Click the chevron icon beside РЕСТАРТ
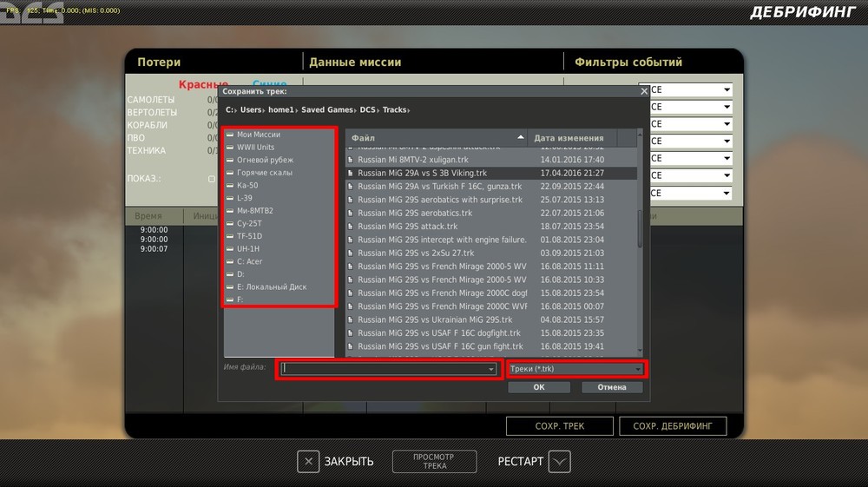The image size is (868, 487). coord(559,462)
